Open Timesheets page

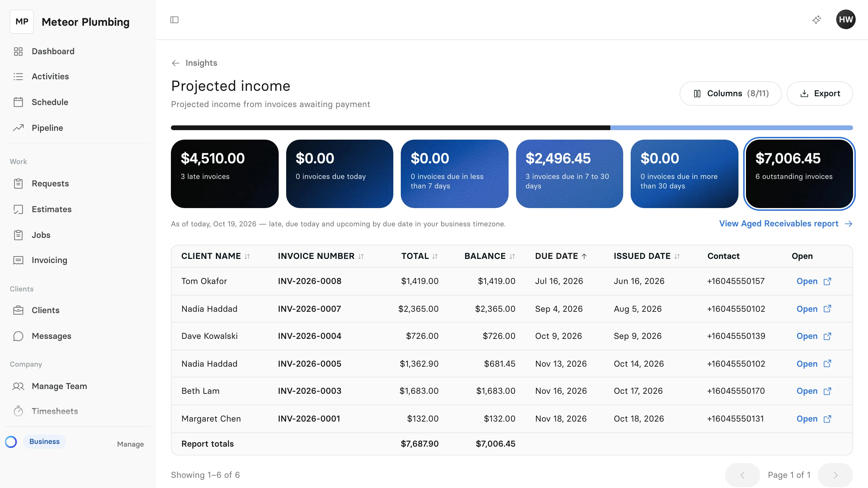click(x=78, y=411)
